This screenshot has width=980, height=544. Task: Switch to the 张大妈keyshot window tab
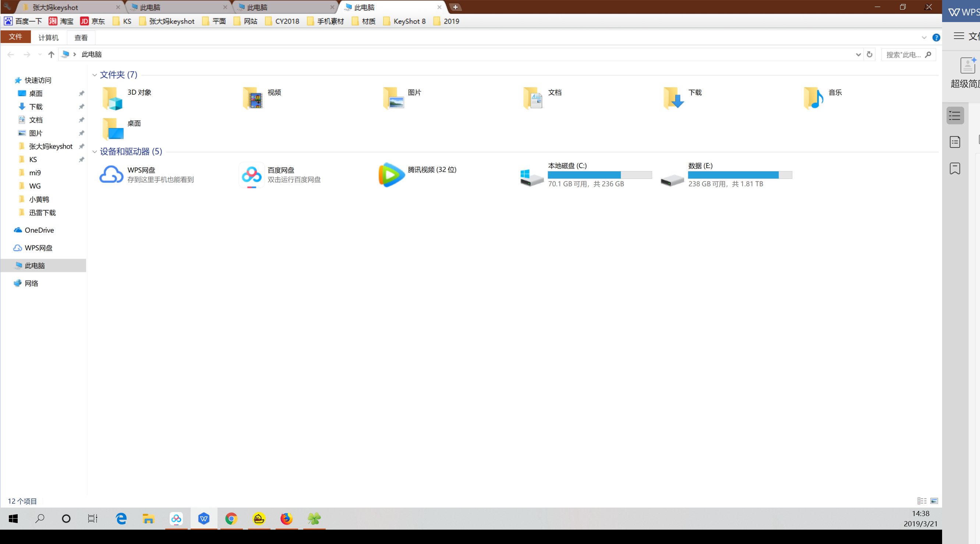[55, 7]
